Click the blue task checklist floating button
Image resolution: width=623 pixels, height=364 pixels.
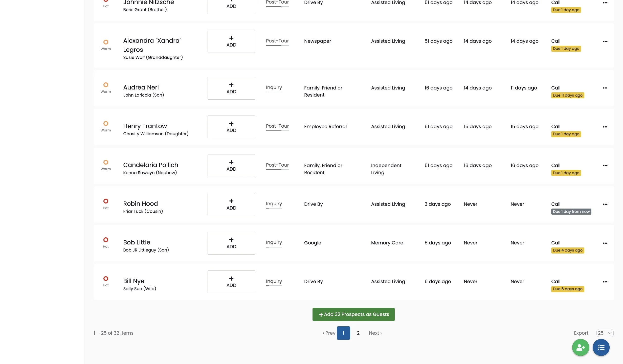(x=601, y=348)
